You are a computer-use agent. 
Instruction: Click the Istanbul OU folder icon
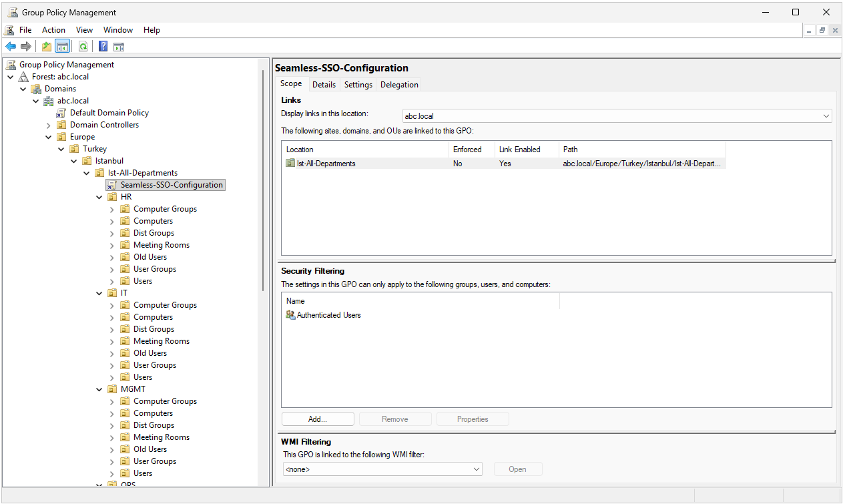87,161
